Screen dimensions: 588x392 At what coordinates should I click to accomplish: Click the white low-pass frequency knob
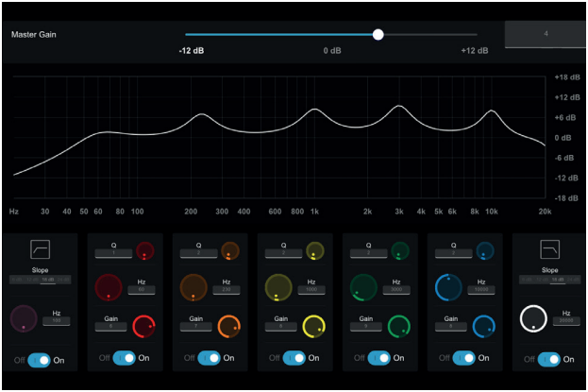533,319
